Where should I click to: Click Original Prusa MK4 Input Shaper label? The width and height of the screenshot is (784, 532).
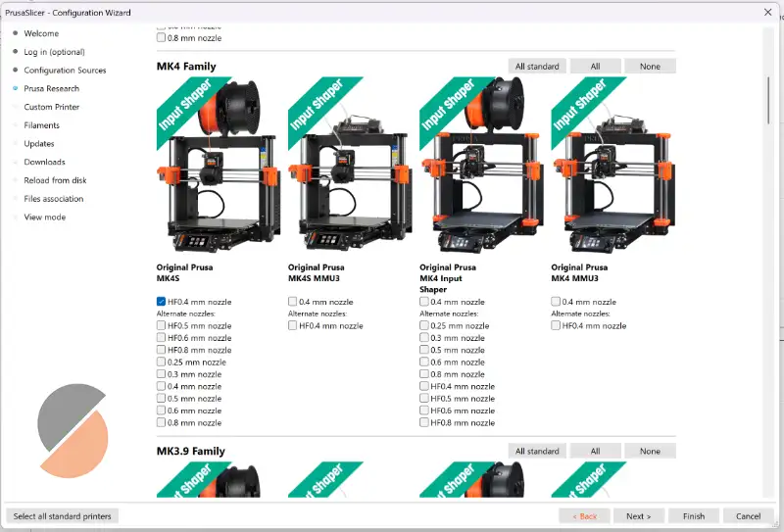448,278
